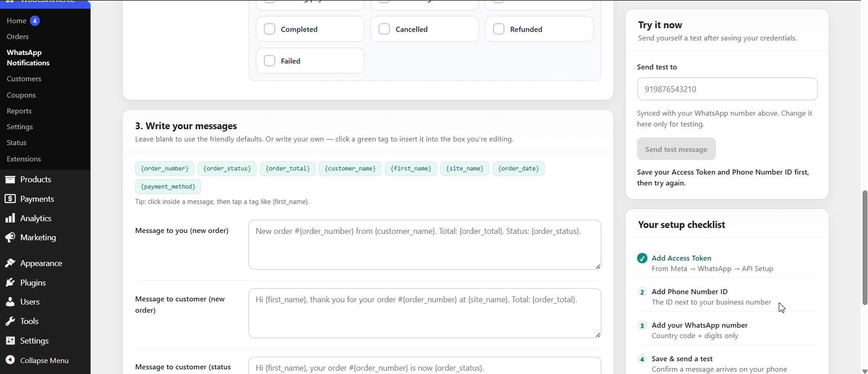Insert the {order_date} tag
Viewport: 868px width, 374px height.
click(x=519, y=168)
